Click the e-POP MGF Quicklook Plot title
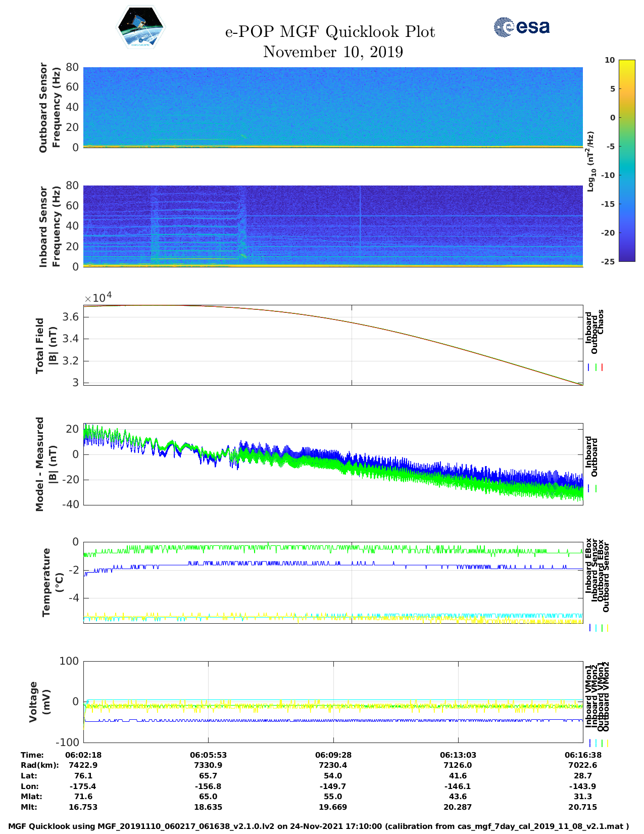This screenshot has width=644, height=834. point(330,32)
